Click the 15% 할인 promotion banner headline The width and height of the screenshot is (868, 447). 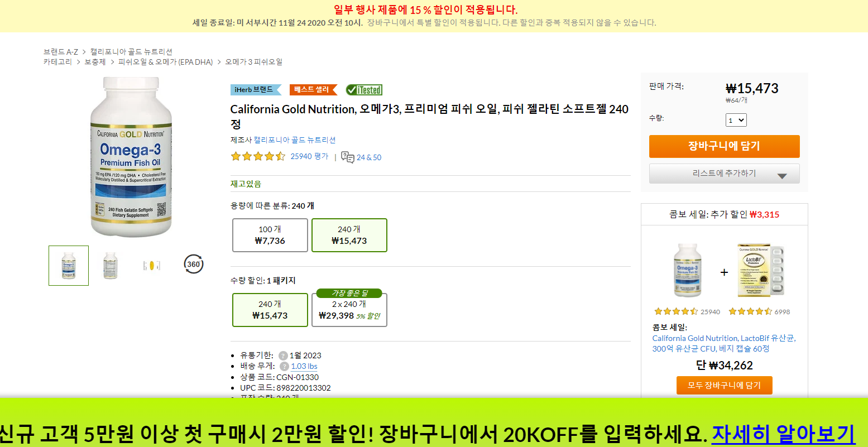pyautogui.click(x=425, y=9)
